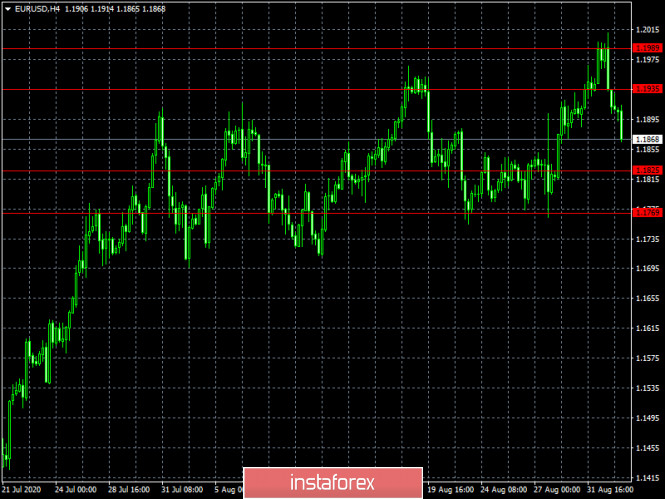The image size is (665, 499).
Task: Click the 31 Jul 08:00 time label
Action: [x=183, y=491]
